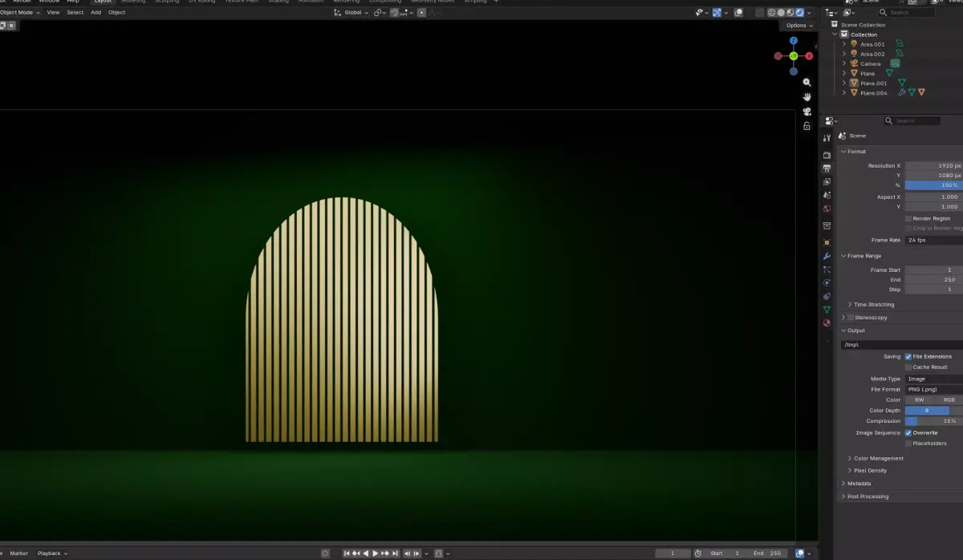963x560 pixels.
Task: Open the Material properties tab icon
Action: (827, 323)
